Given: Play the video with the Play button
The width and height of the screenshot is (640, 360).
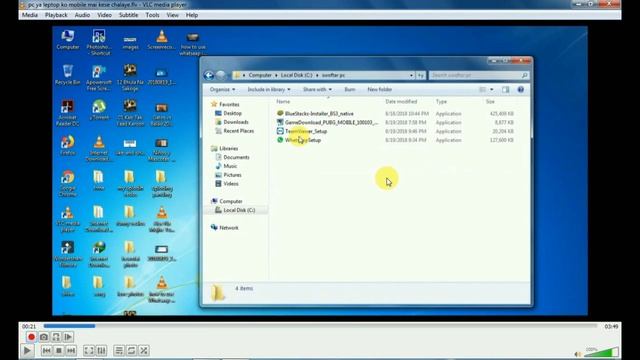Looking at the screenshot, I should coord(27,351).
